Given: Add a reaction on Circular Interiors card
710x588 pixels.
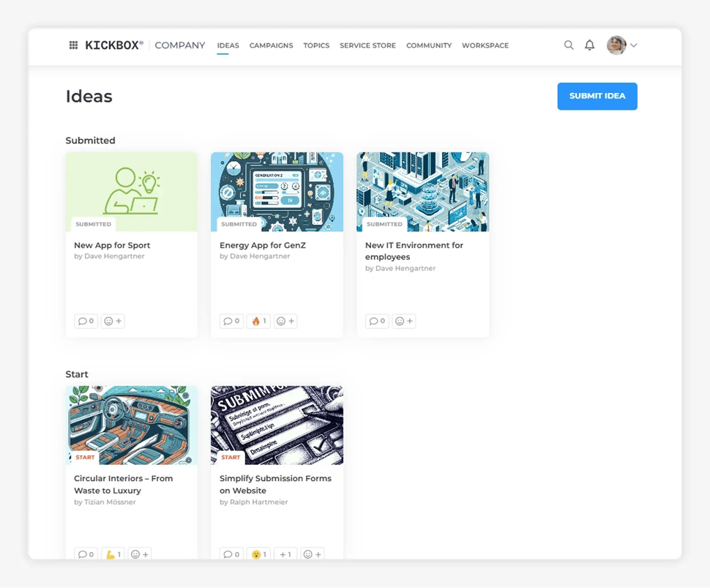Looking at the screenshot, I should (139, 554).
